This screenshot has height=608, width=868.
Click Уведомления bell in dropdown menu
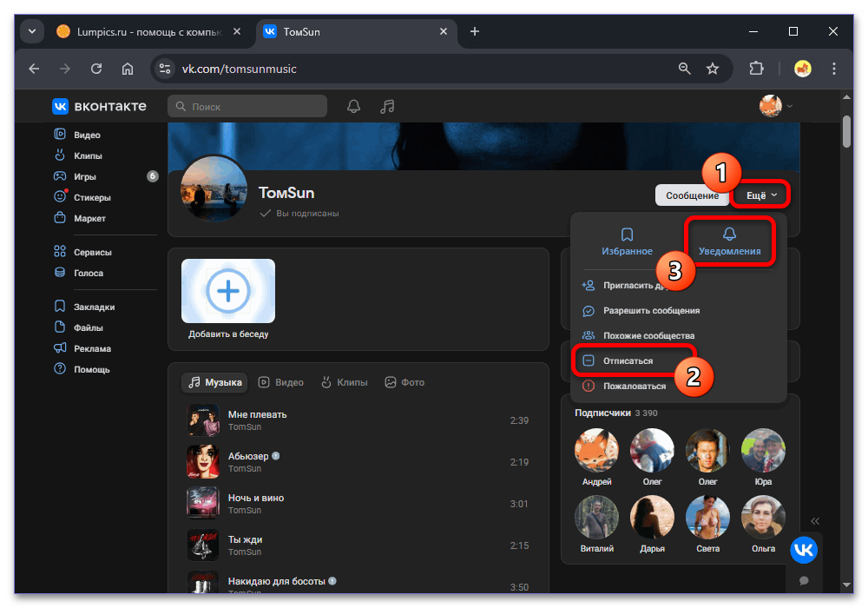[x=730, y=241]
